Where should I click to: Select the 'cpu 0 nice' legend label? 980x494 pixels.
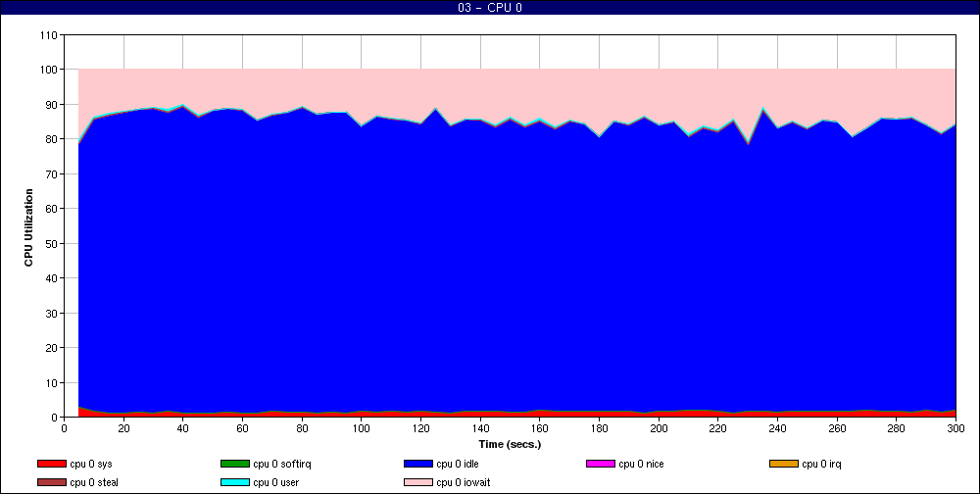click(x=641, y=464)
